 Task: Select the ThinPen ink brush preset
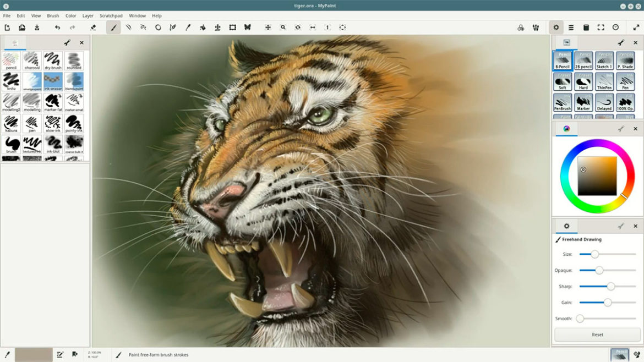pos(604,81)
